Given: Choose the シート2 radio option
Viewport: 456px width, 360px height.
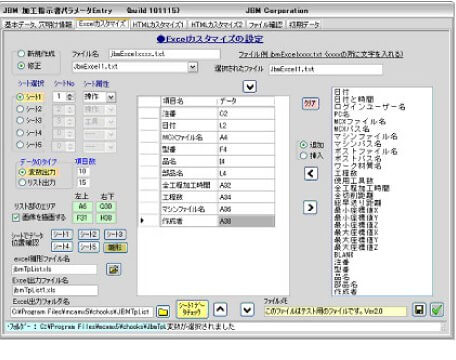Looking at the screenshot, I should pyautogui.click(x=20, y=109).
